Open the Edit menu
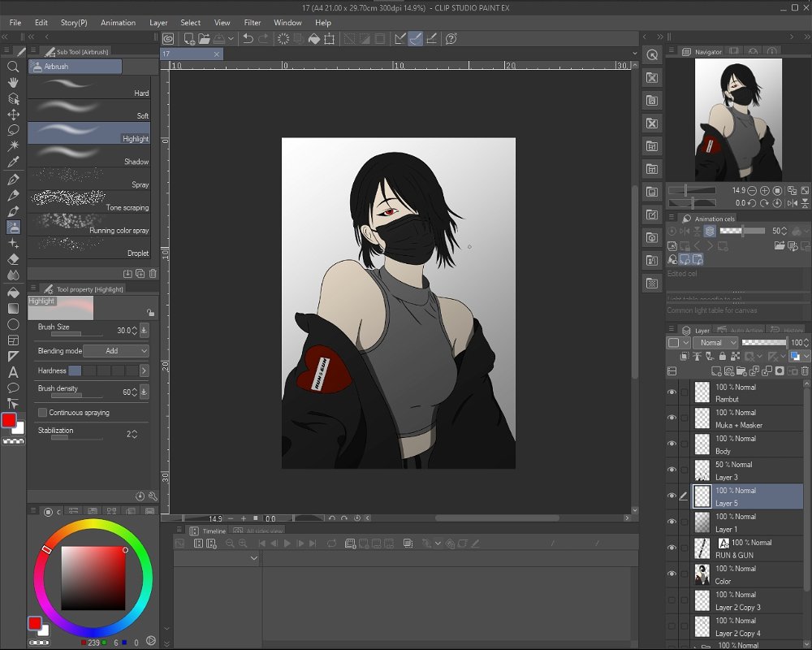This screenshot has width=812, height=650. [x=41, y=23]
